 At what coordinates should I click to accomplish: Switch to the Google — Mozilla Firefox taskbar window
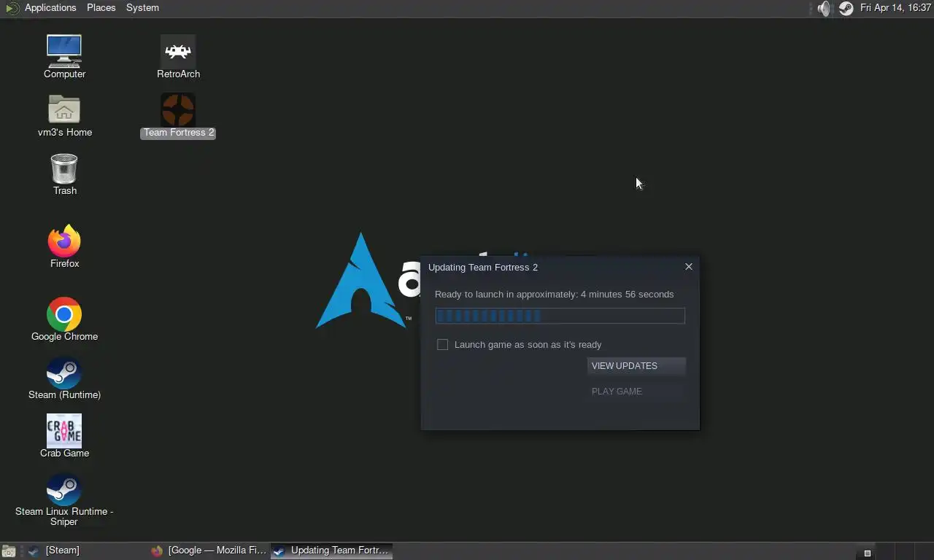209,551
